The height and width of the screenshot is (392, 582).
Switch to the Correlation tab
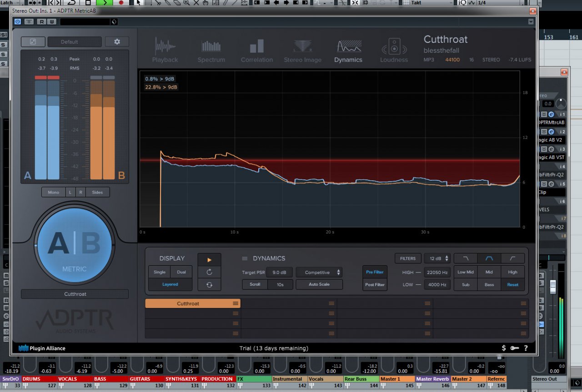click(x=257, y=50)
